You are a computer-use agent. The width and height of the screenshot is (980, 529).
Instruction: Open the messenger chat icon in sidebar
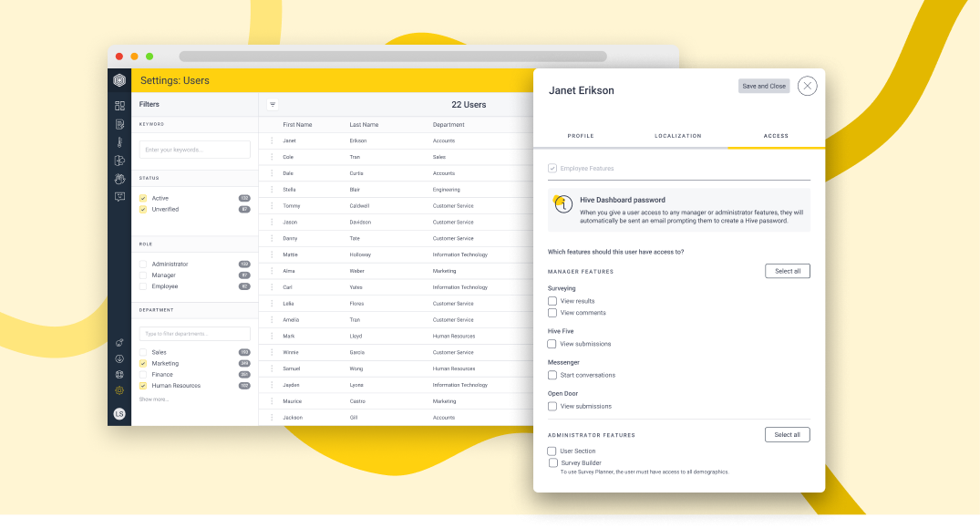click(119, 197)
